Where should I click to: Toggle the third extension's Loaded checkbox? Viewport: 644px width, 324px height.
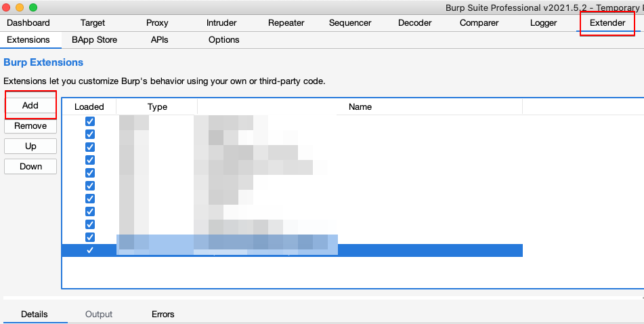click(x=90, y=147)
